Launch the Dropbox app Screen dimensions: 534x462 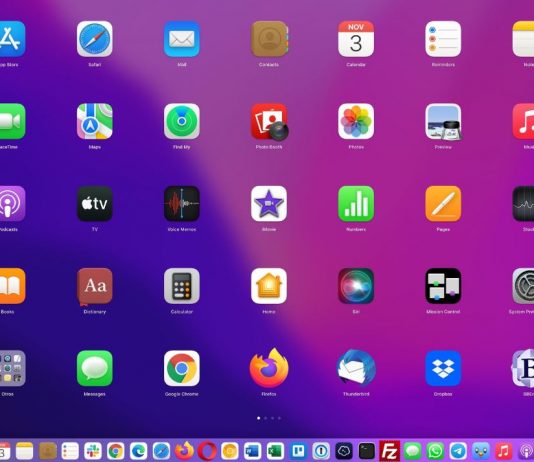443,368
